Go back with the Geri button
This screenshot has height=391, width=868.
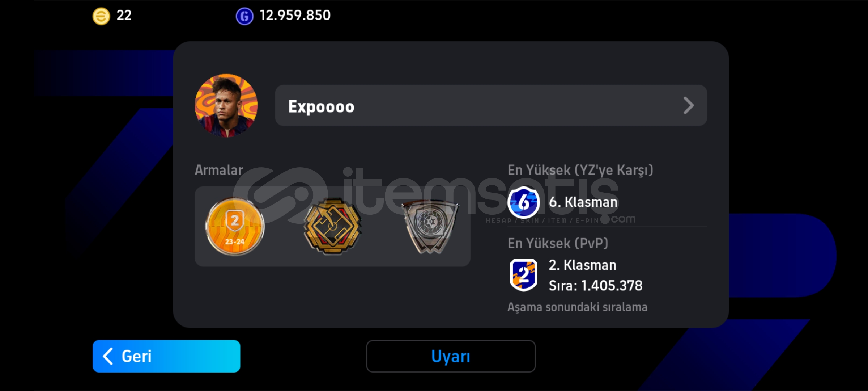tap(166, 356)
